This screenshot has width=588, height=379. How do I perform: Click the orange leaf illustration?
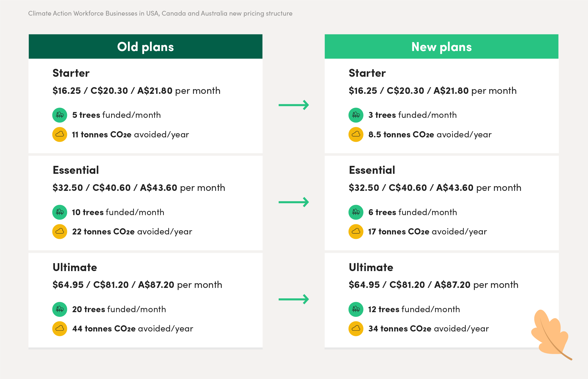tap(550, 334)
